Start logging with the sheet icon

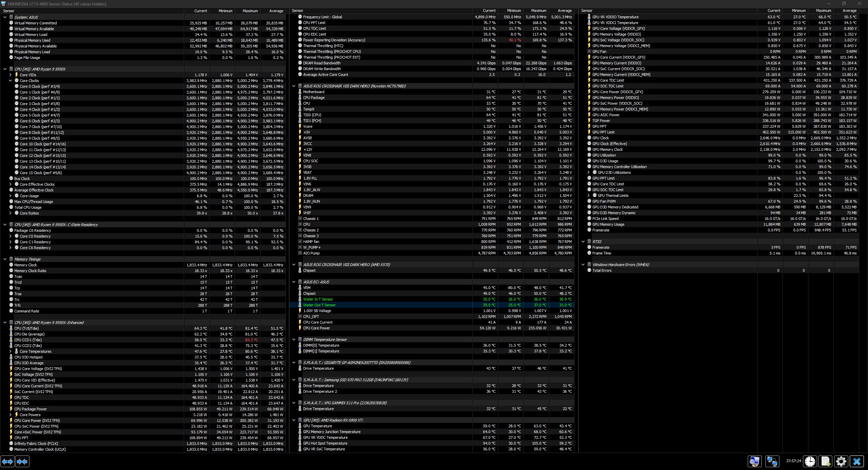coord(826,461)
